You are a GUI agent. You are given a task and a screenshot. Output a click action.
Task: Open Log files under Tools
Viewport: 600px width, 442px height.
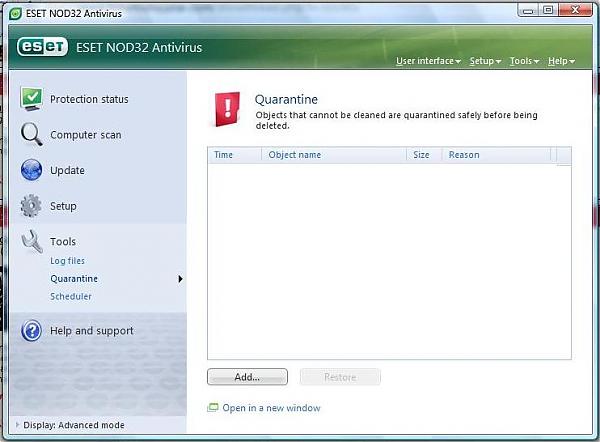(67, 261)
